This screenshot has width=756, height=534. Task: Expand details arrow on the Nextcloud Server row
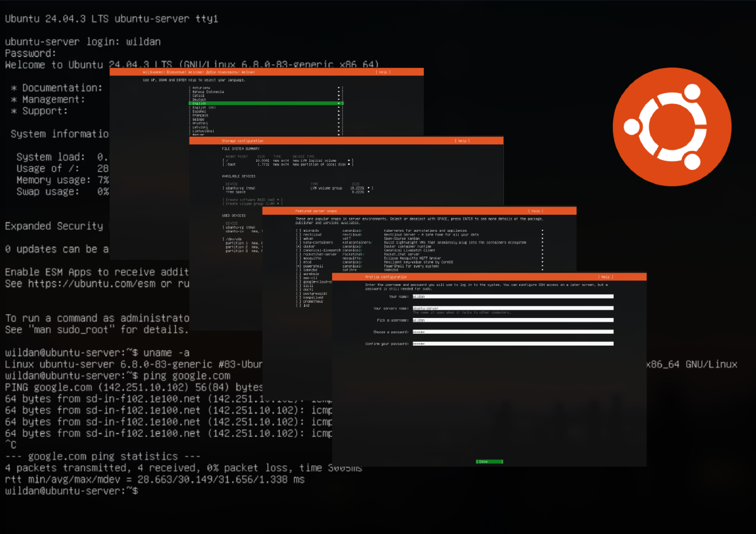click(542, 234)
